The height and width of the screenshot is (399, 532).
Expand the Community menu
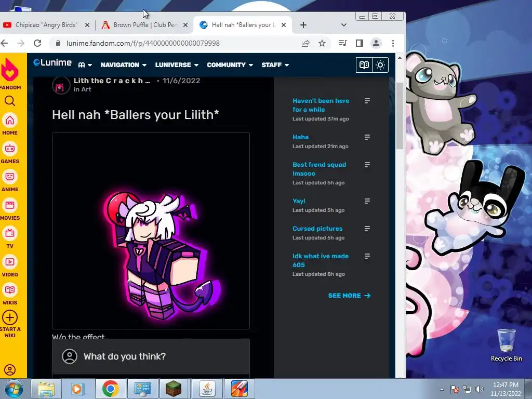tap(230, 65)
